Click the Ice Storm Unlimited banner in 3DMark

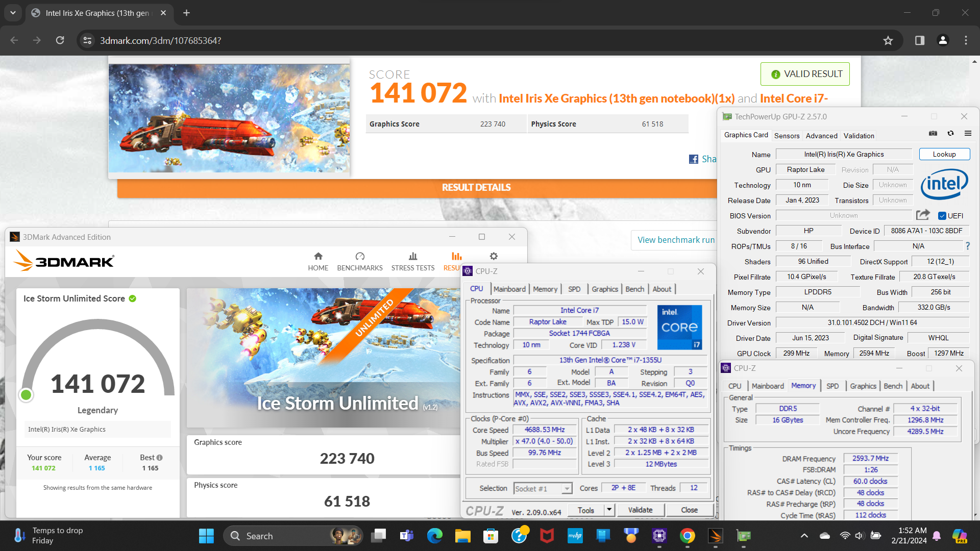point(324,358)
